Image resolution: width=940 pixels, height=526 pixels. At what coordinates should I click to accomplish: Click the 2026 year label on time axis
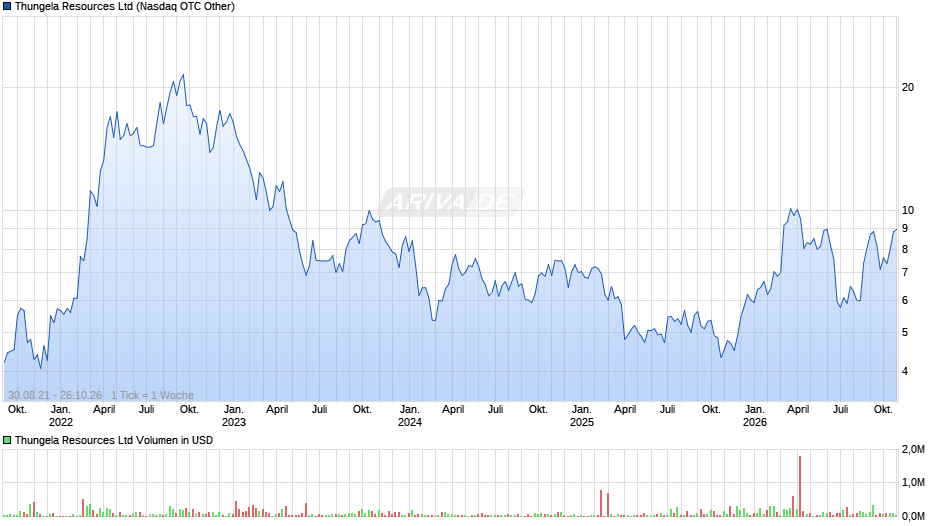coord(755,422)
